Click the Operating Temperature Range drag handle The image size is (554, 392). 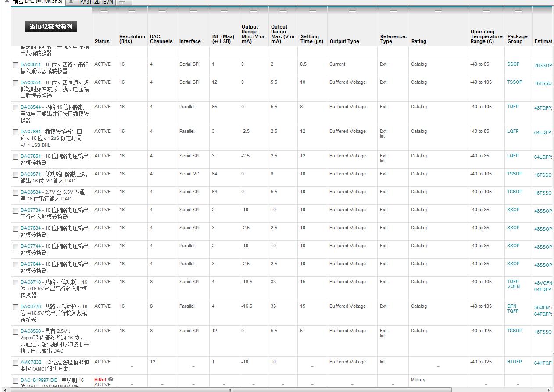486,11
